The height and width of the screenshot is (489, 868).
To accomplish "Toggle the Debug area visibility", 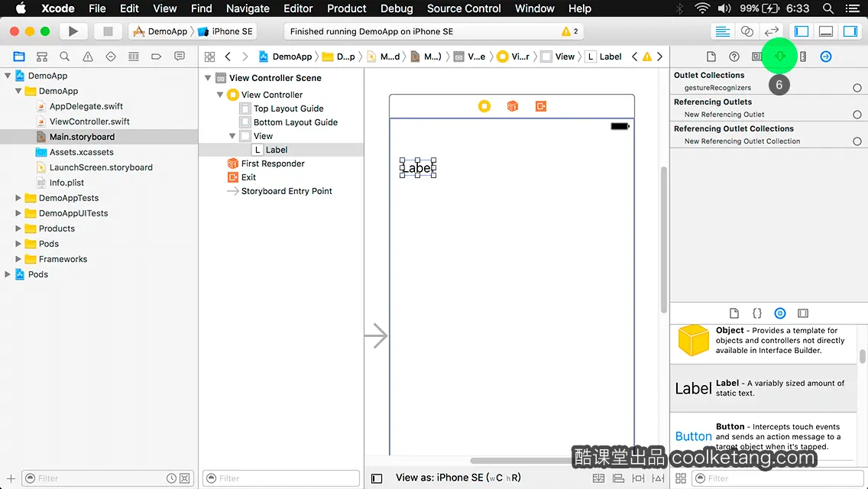I will tap(826, 31).
